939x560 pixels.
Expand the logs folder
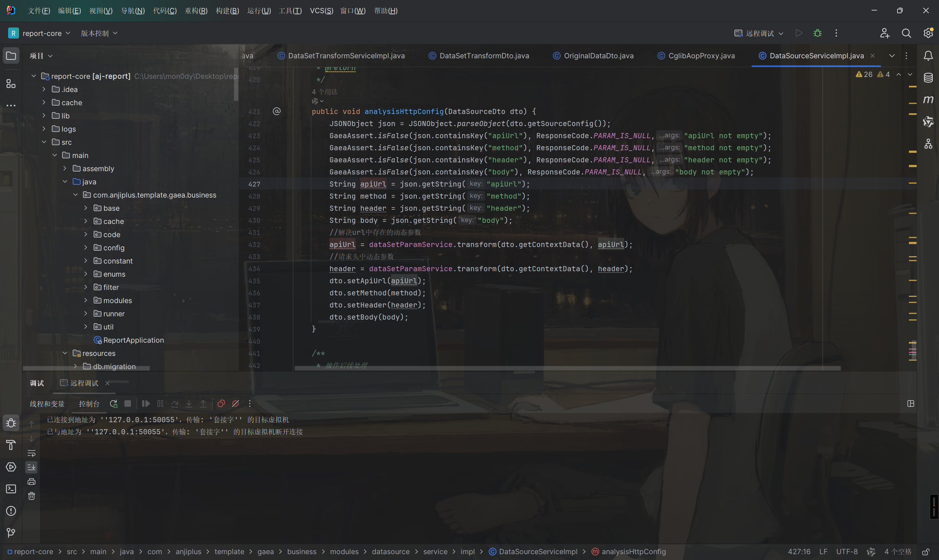tap(44, 129)
